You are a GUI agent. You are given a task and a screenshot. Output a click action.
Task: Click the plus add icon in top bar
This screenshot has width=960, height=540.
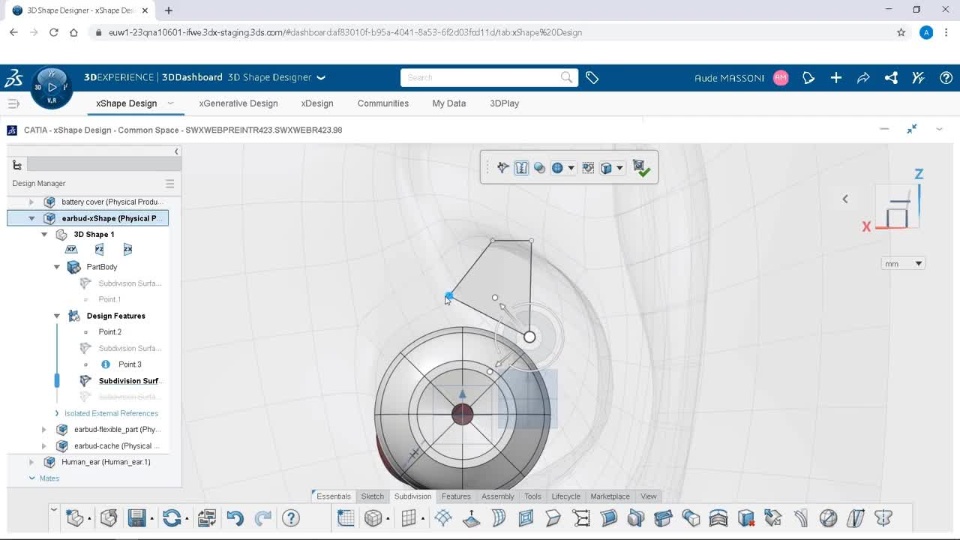tap(836, 78)
